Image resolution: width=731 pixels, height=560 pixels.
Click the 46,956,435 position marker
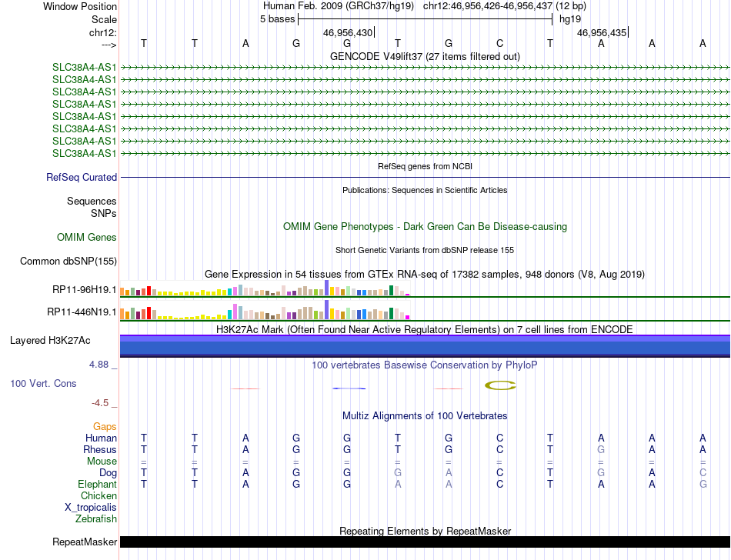(x=602, y=32)
